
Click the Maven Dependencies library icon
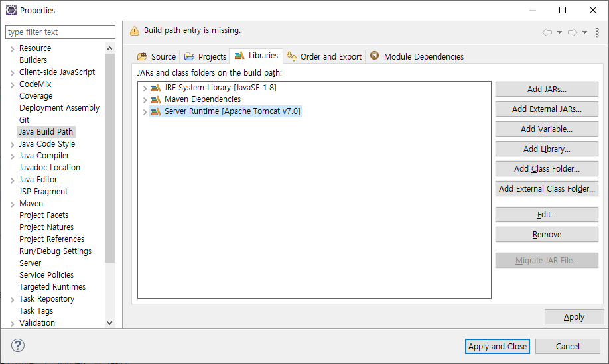[x=156, y=99]
